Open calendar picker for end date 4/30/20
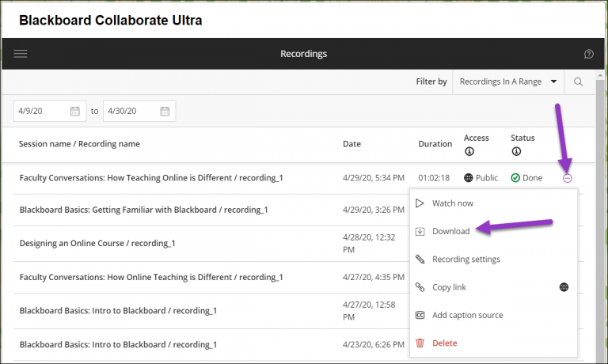608x364 pixels. pyautogui.click(x=165, y=111)
